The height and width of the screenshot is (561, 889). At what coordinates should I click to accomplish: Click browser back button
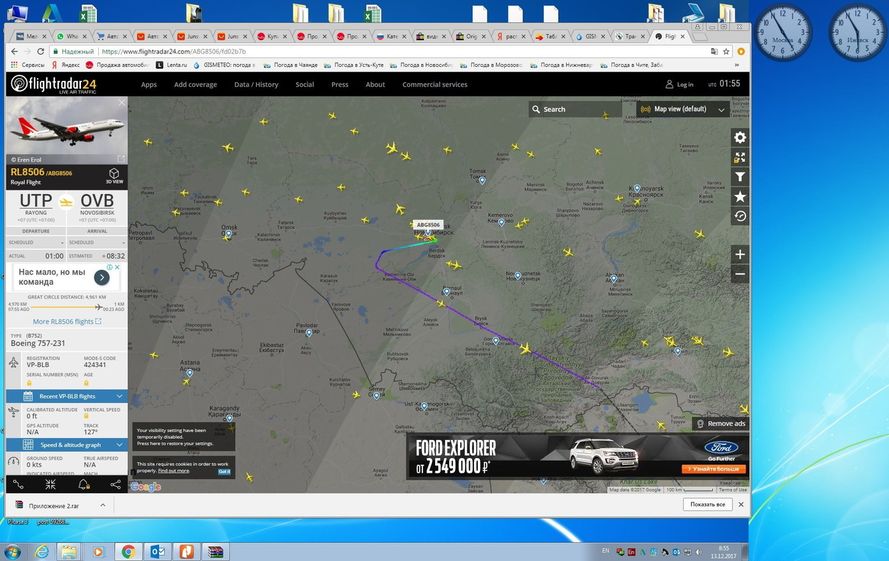point(15,51)
